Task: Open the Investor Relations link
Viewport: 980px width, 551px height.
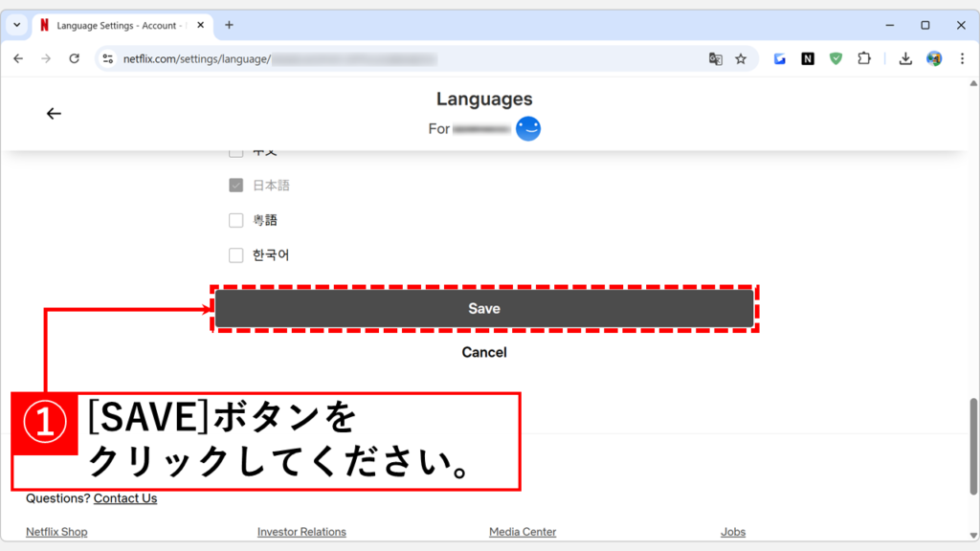Action: (x=301, y=532)
